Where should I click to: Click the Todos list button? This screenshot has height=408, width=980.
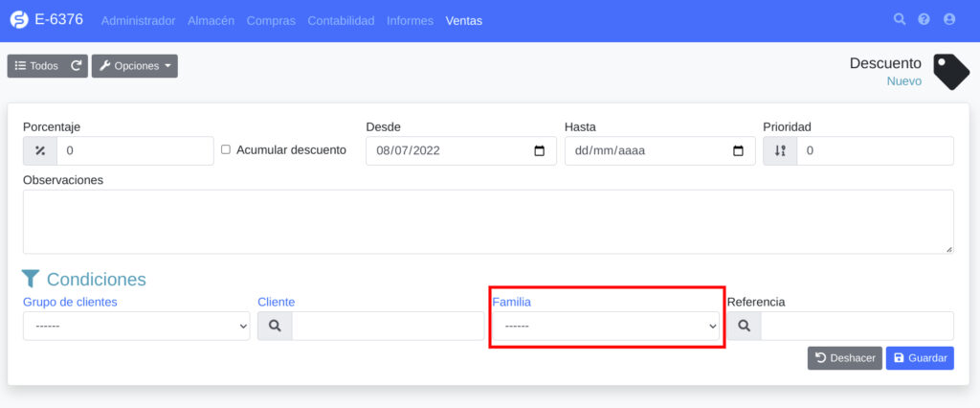coord(36,66)
